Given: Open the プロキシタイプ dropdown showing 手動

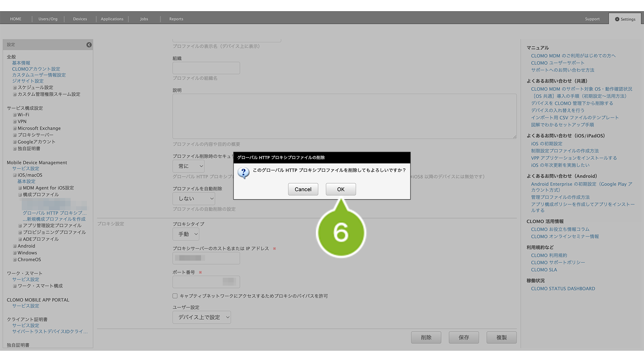Looking at the screenshot, I should coord(186,234).
